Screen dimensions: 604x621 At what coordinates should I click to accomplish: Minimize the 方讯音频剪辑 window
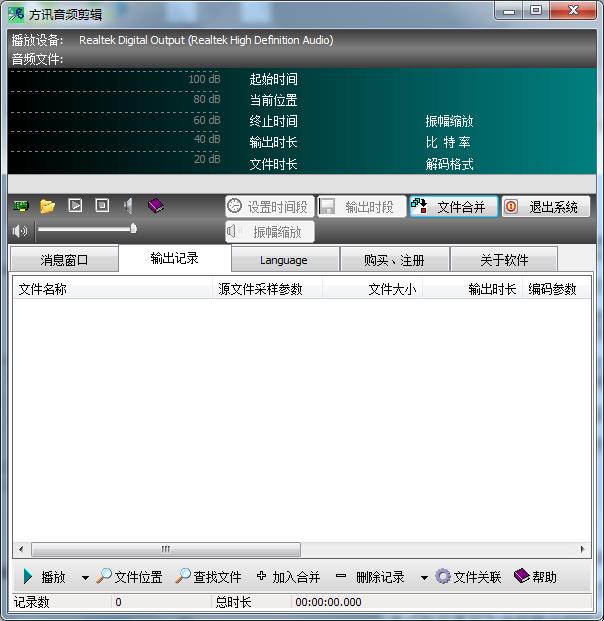pos(509,11)
